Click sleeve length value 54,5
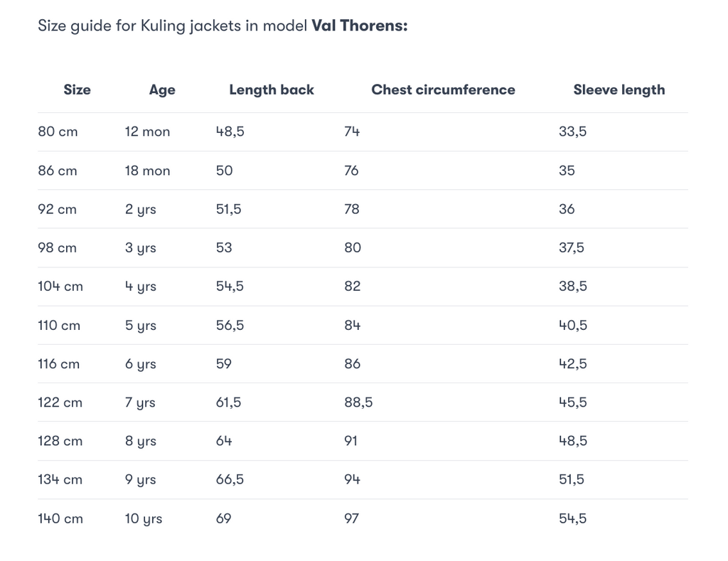The height and width of the screenshot is (561, 728). click(573, 518)
